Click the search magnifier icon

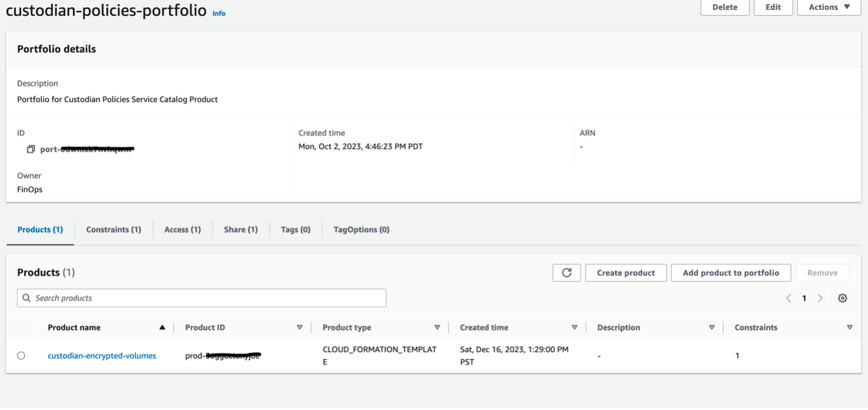point(26,298)
